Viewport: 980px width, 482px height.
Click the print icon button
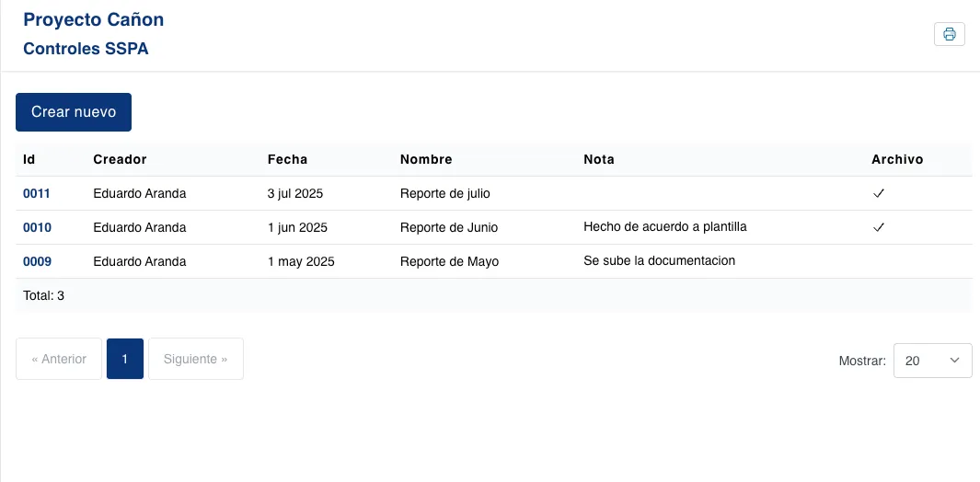(949, 35)
